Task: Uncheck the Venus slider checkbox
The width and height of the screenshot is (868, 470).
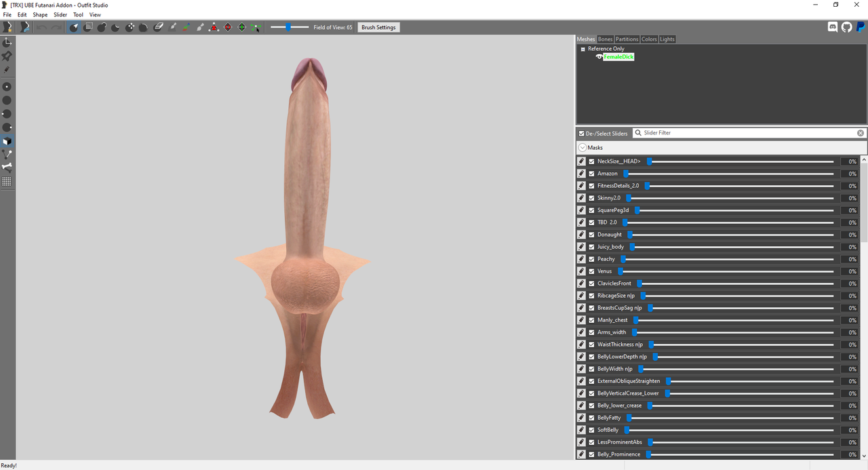Action: [591, 271]
